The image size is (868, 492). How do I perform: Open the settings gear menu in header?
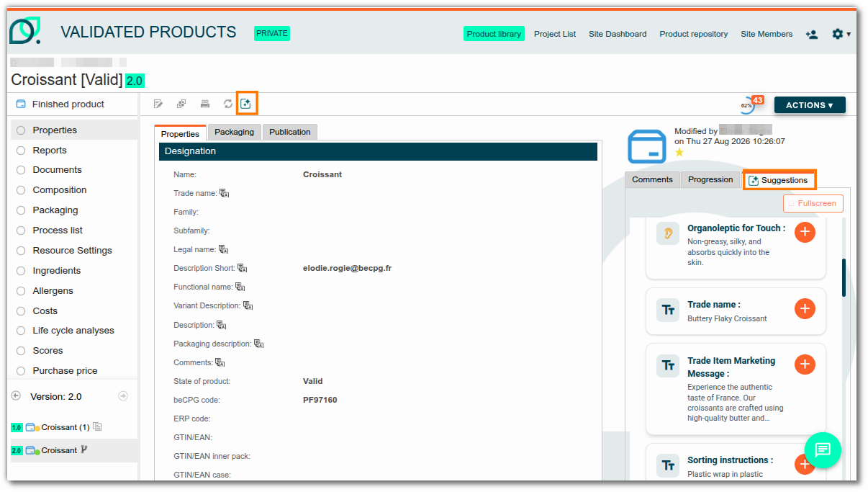841,34
